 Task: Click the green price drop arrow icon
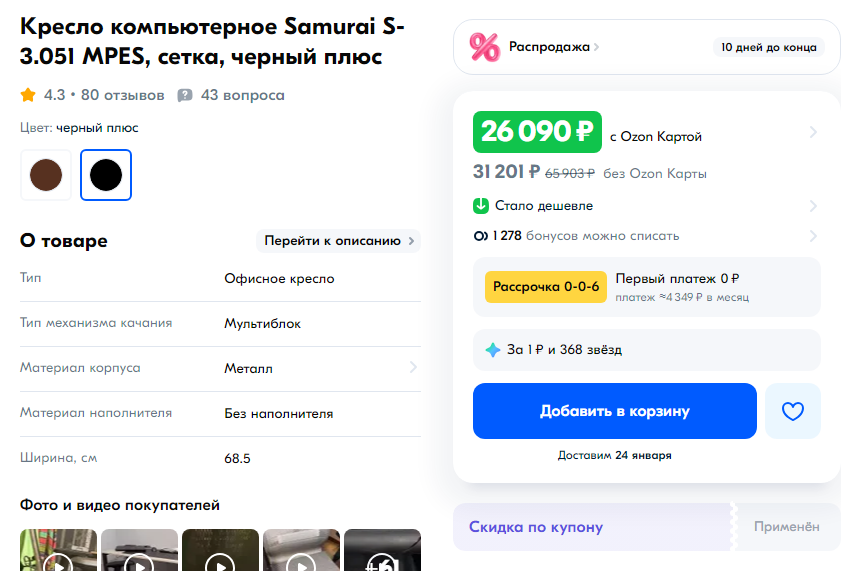[481, 206]
